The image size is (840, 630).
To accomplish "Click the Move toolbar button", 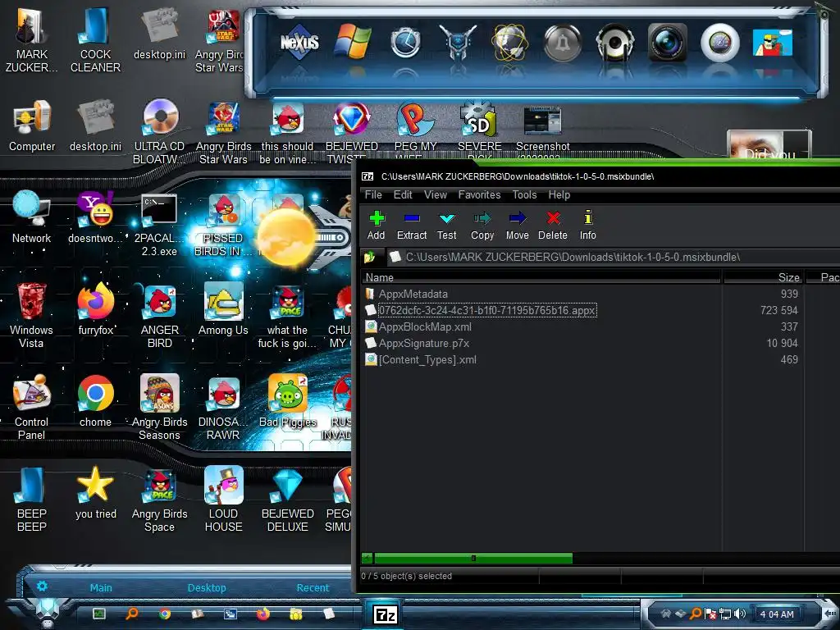I will [x=517, y=225].
